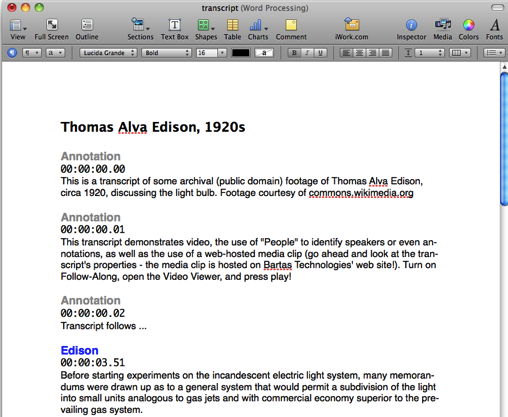508x417 pixels.
Task: Open the Fonts panel
Action: 494,29
